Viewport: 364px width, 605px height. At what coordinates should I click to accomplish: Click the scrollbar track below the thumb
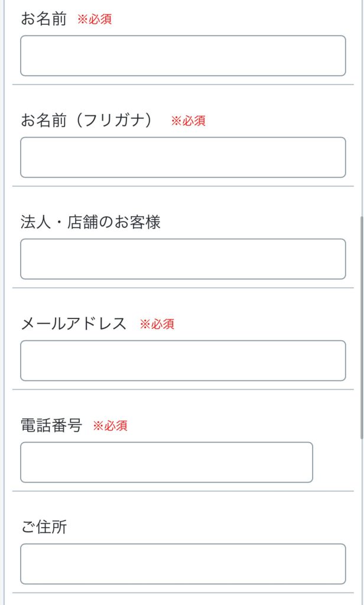362,520
